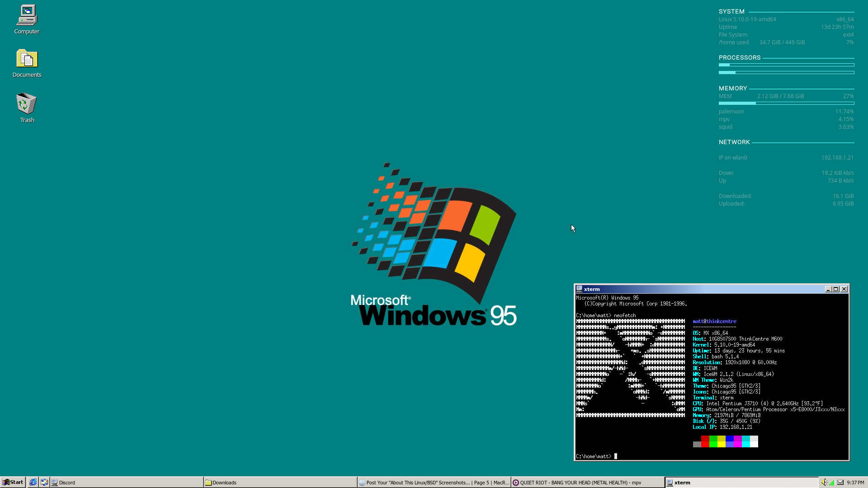Click the 'Terminal: xterm' line
The image size is (868, 488).
click(x=713, y=398)
